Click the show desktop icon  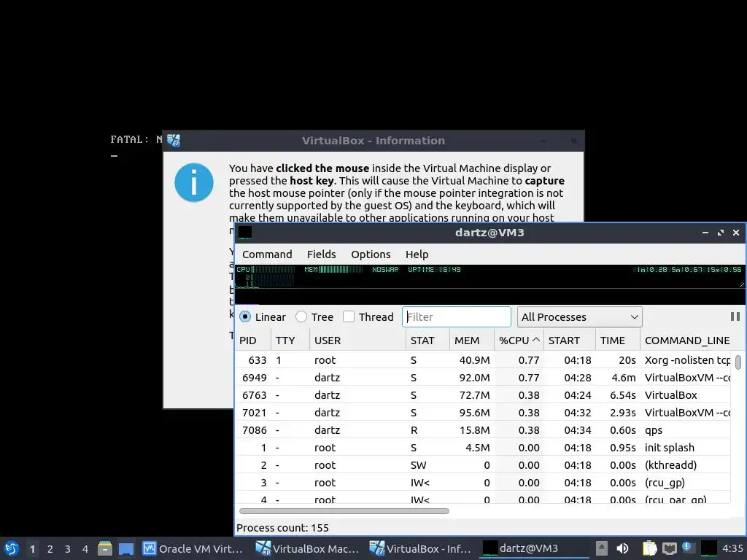(126, 548)
